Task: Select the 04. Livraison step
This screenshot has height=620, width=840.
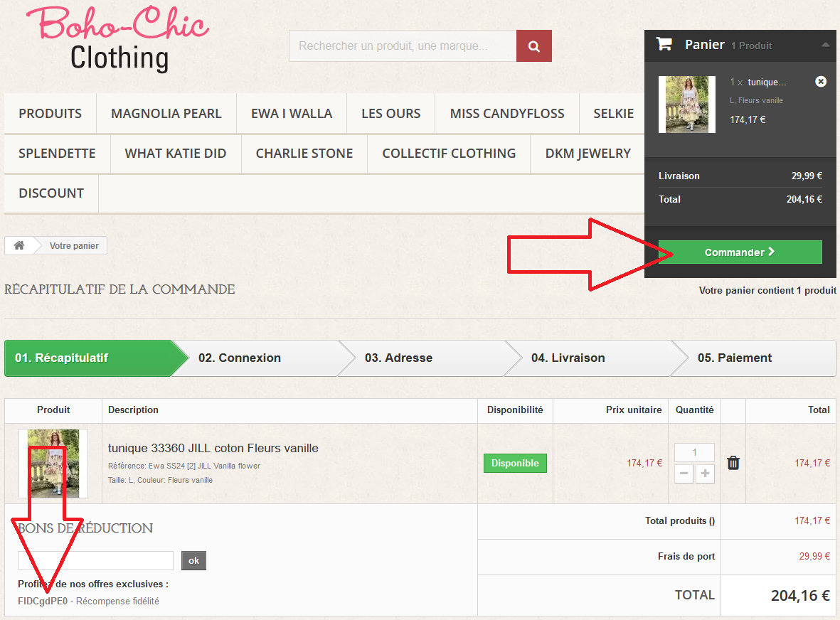Action: (x=595, y=358)
